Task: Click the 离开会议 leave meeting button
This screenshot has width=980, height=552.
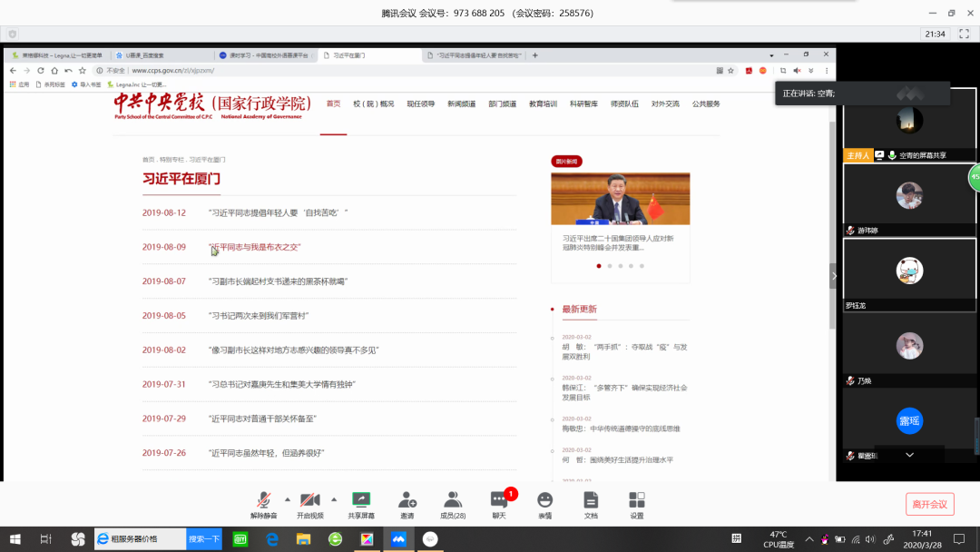Action: (x=929, y=504)
